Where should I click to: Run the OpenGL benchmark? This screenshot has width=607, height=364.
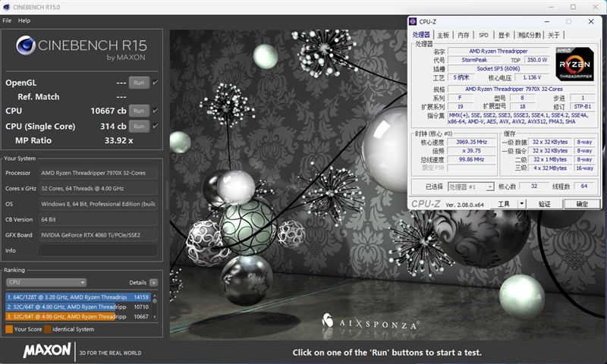139,83
